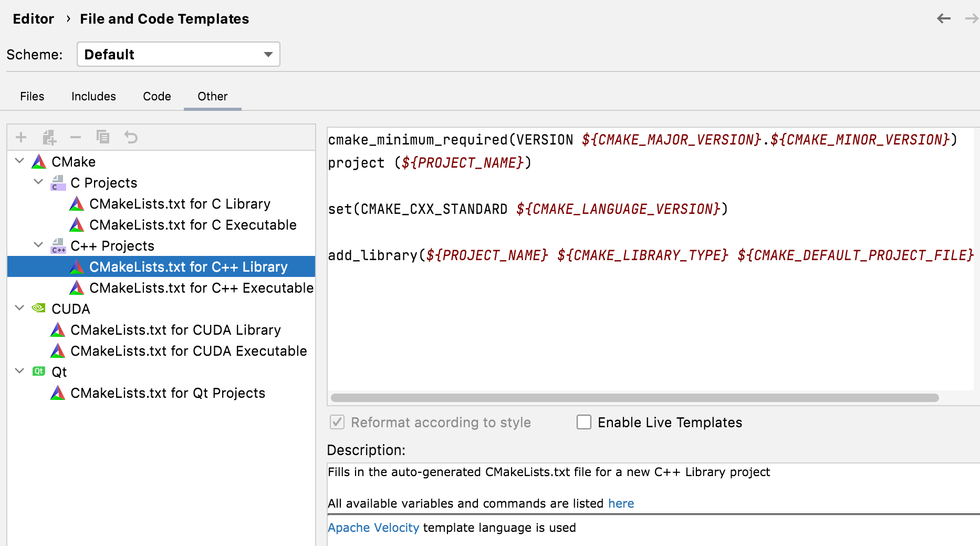Create a new template with the plus icon

(x=21, y=137)
